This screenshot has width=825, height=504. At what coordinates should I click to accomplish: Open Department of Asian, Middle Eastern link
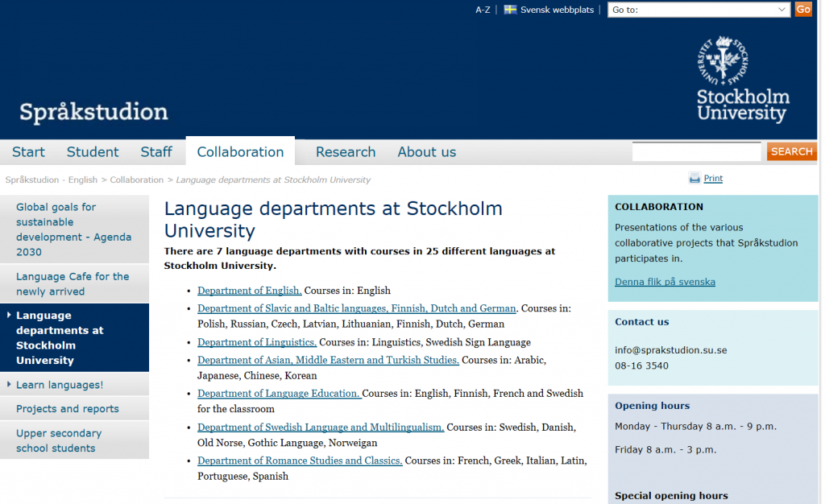tap(329, 360)
